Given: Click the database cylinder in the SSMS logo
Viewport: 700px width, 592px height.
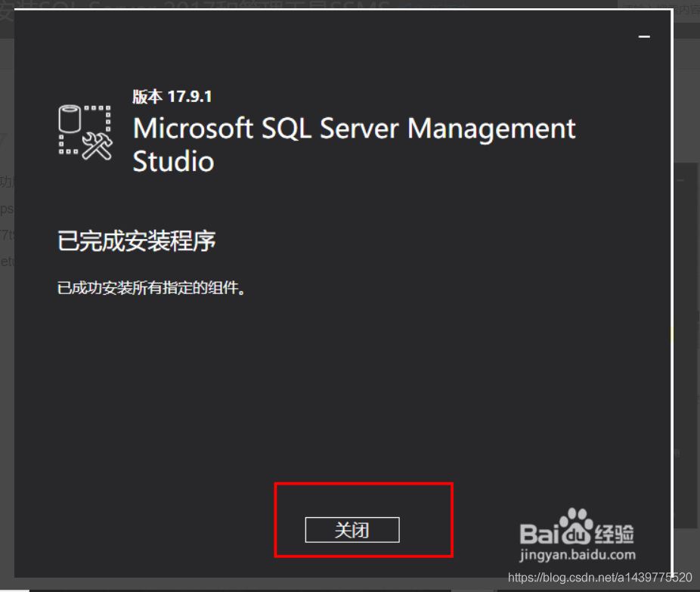Looking at the screenshot, I should [70, 119].
